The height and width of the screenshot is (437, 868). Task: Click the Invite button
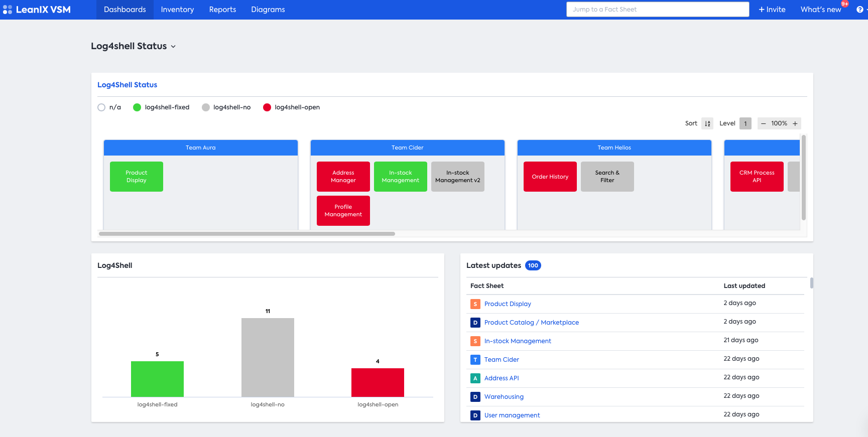click(x=772, y=10)
